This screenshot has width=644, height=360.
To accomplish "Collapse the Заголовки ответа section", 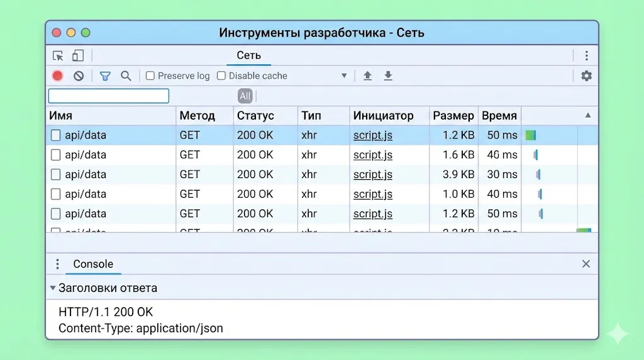I will click(53, 288).
